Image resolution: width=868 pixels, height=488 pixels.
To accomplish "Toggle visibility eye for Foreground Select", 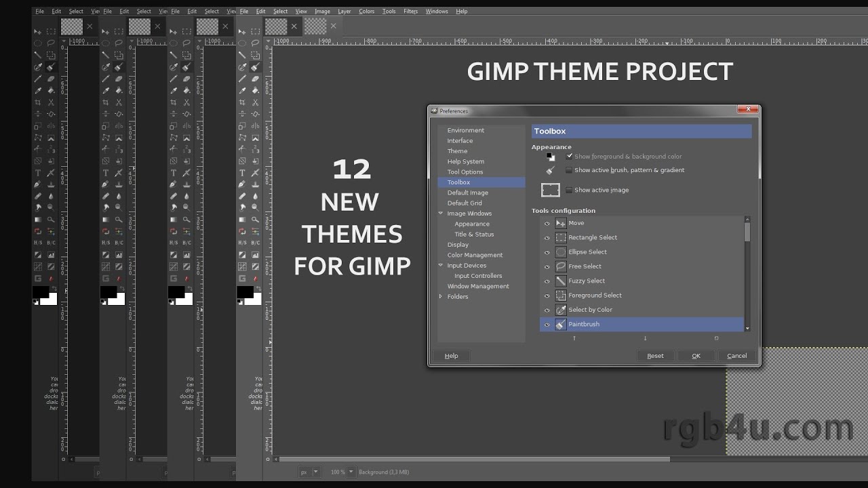I will click(547, 296).
